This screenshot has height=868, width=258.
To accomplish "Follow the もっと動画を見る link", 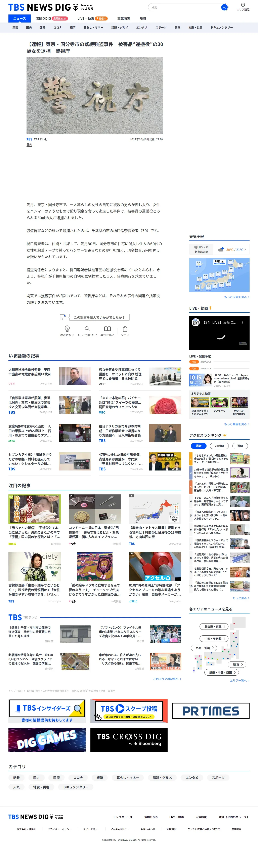I will tap(237, 424).
